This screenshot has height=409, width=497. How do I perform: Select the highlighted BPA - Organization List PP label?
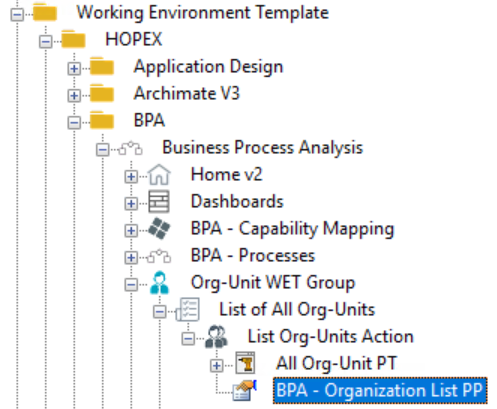tap(380, 391)
